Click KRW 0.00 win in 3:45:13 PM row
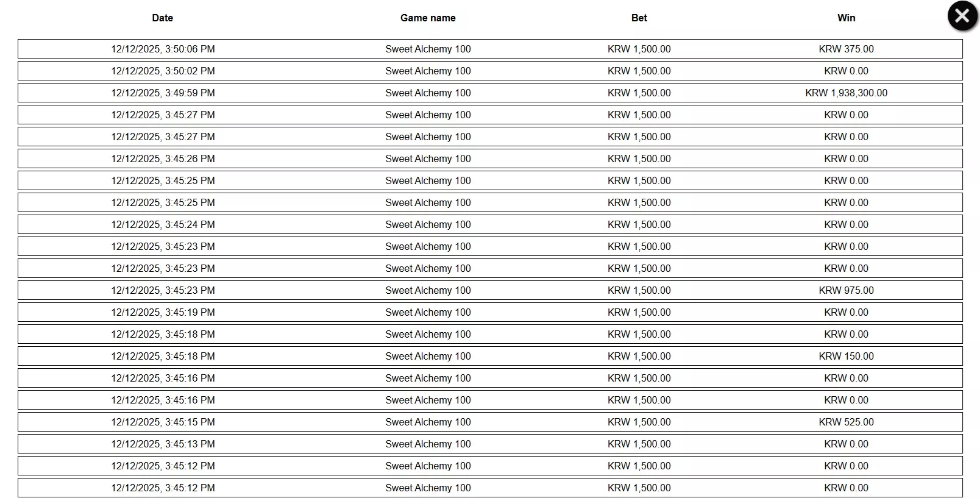The width and height of the screenshot is (980, 498). coord(847,444)
